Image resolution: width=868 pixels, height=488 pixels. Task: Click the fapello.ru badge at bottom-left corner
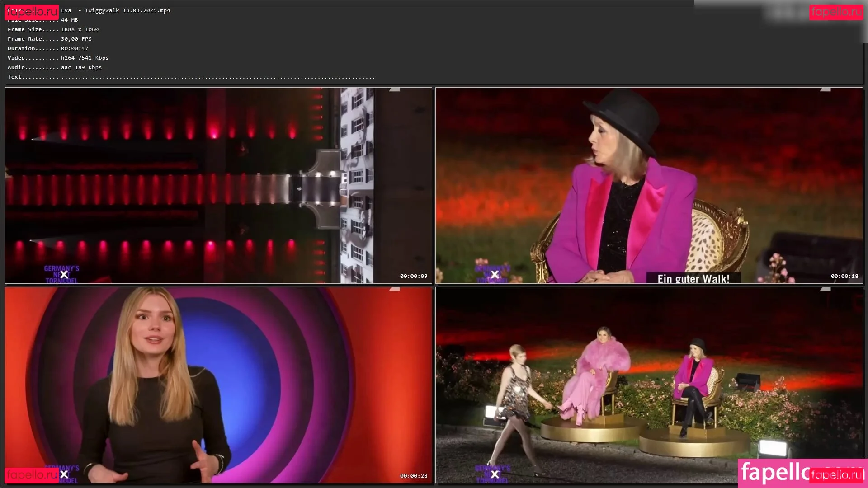32,475
